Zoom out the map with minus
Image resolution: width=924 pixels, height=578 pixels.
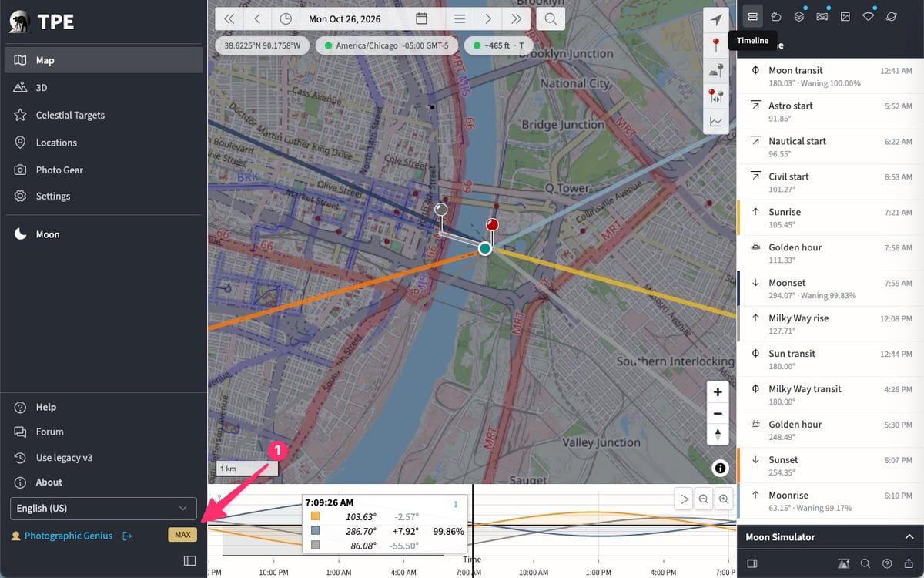718,414
